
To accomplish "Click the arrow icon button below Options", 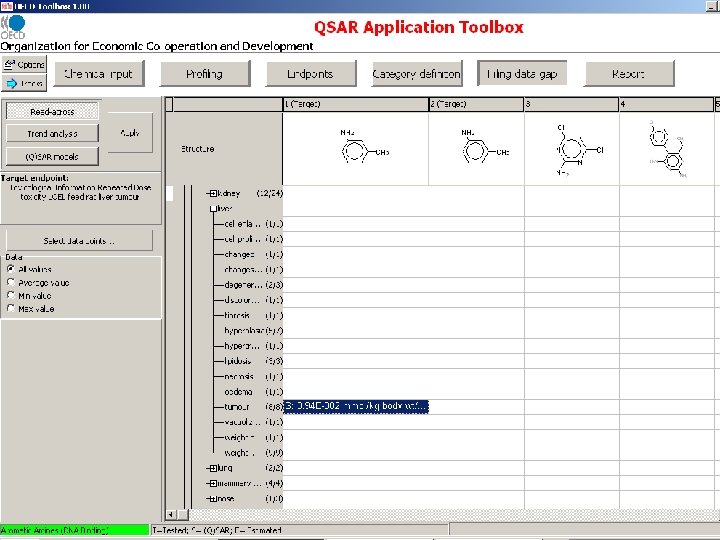I will click(24, 83).
